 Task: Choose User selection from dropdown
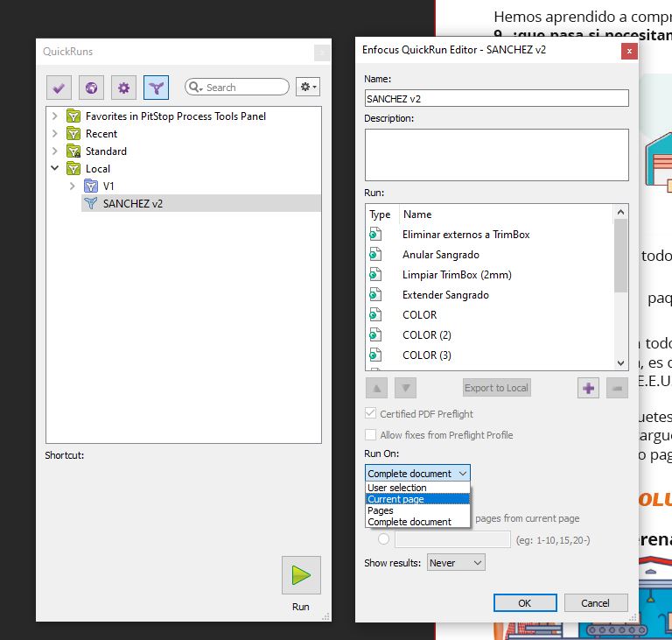pos(417,488)
